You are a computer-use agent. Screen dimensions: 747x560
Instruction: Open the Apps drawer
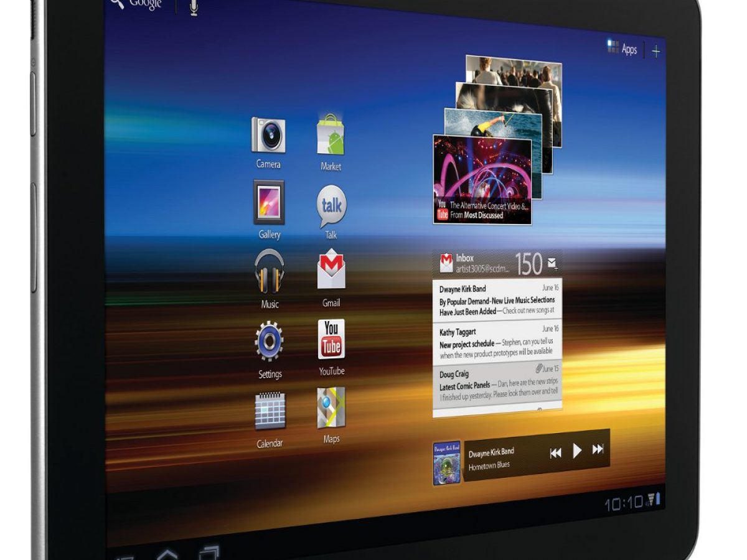[x=622, y=49]
